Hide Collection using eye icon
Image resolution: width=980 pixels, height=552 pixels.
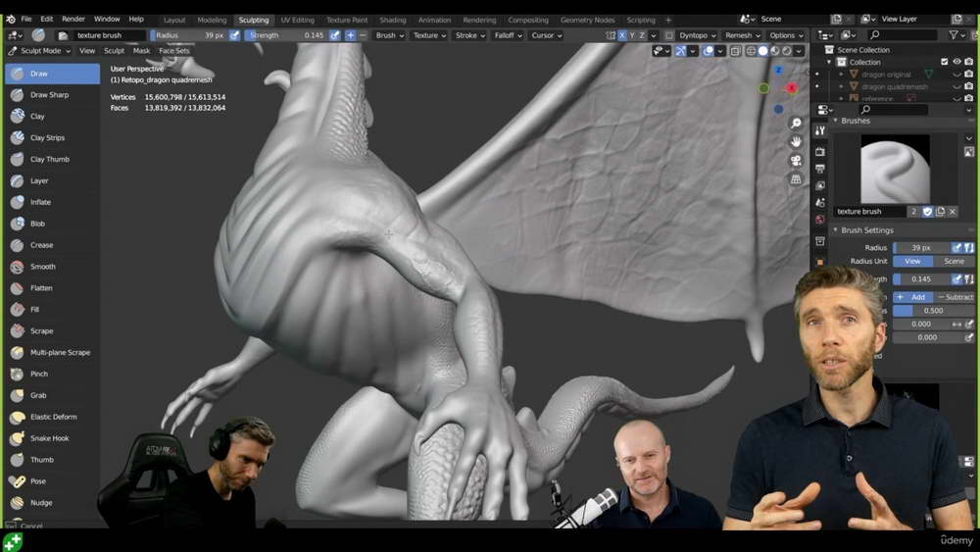coord(956,62)
